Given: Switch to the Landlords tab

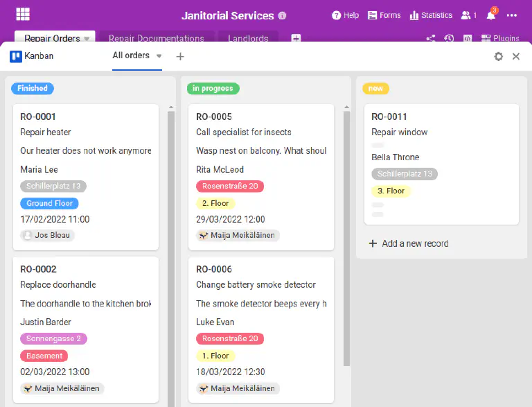Looking at the screenshot, I should pyautogui.click(x=248, y=37).
